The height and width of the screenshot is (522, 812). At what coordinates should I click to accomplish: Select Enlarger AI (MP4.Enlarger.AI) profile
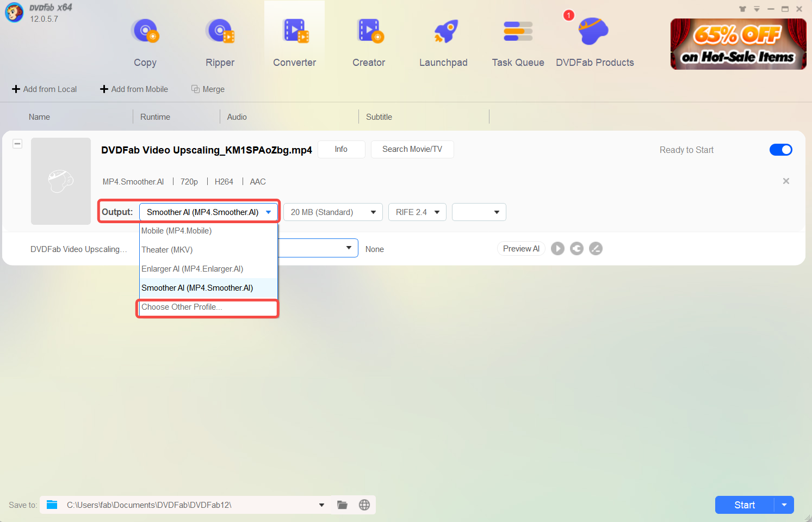209,269
